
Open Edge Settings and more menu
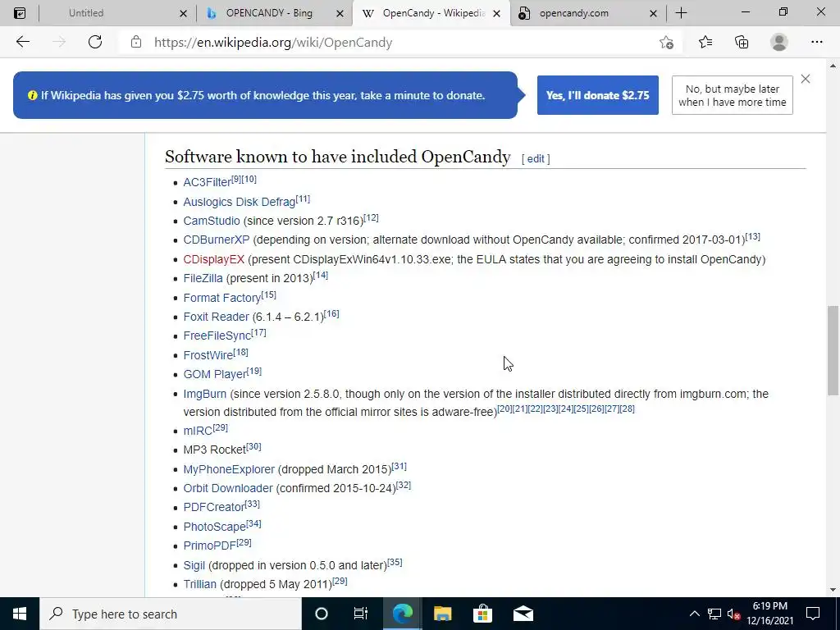coord(816,42)
